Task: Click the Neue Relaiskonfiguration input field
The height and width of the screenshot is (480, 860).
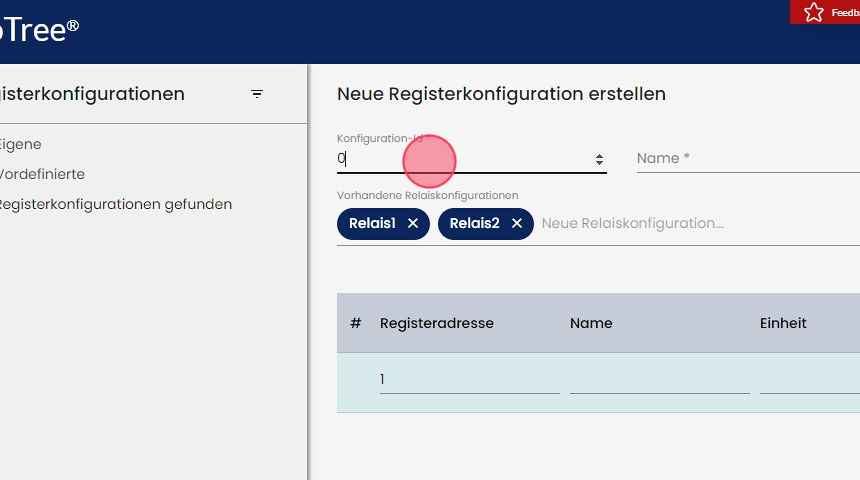Action: point(690,224)
